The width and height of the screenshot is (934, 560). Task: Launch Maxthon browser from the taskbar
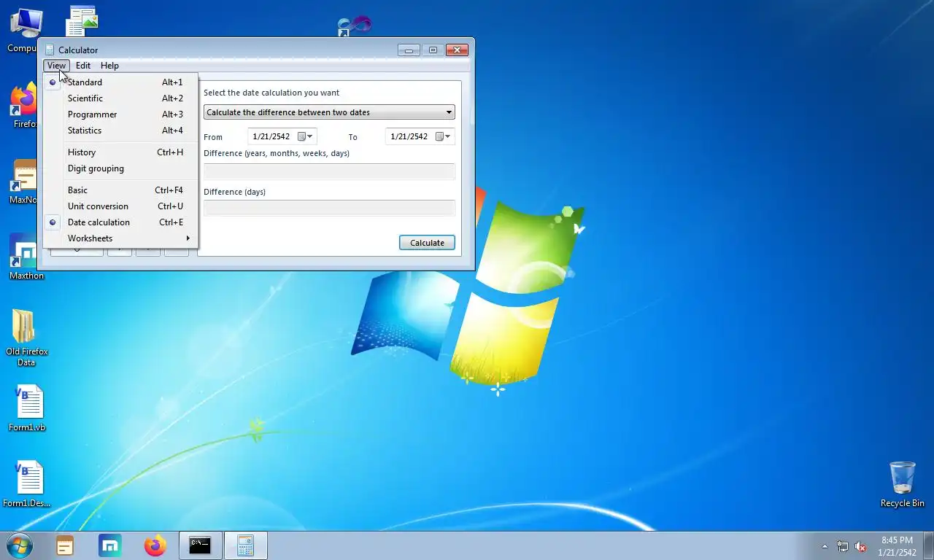[110, 545]
